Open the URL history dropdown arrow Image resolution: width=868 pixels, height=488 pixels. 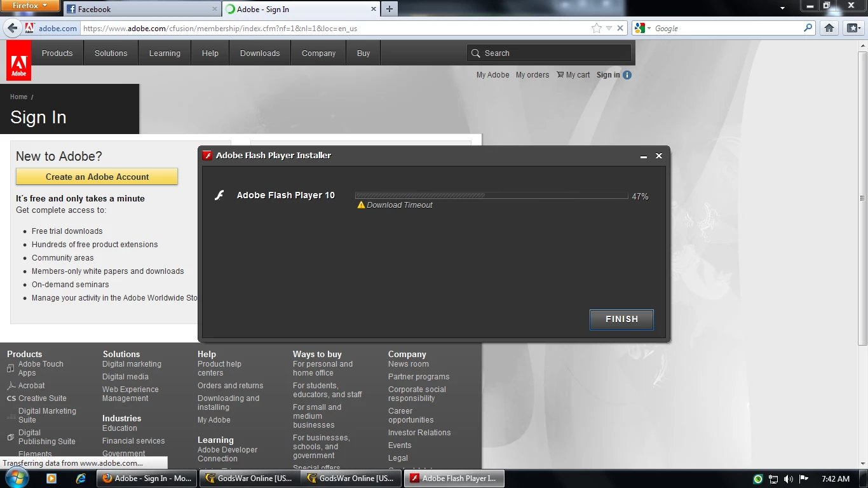point(609,28)
